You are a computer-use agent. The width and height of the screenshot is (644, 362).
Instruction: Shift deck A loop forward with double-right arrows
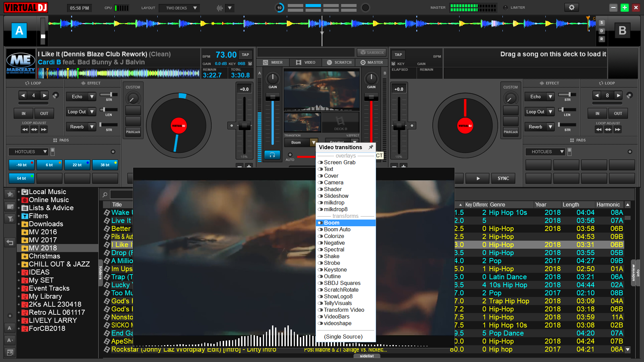[44, 129]
